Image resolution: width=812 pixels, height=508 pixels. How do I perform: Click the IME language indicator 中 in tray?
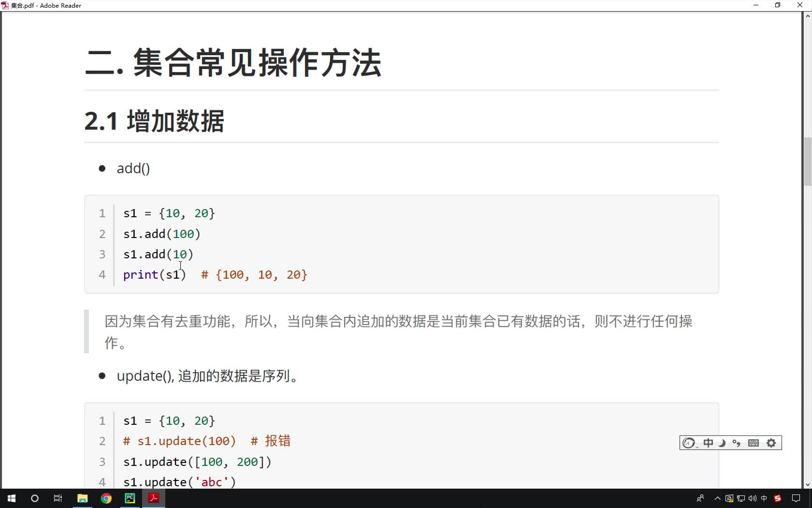[764, 498]
